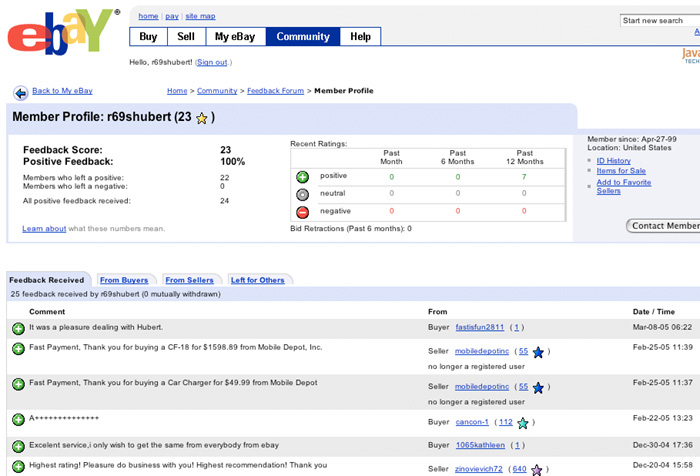This screenshot has height=476, width=700.
Task: Click the purple star beside zinovievich72
Action: (537, 469)
